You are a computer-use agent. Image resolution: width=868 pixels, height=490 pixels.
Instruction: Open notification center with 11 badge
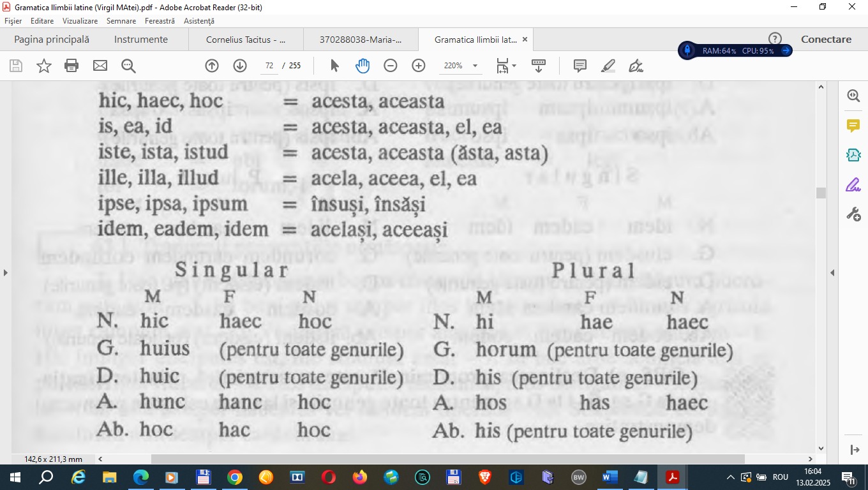(849, 477)
